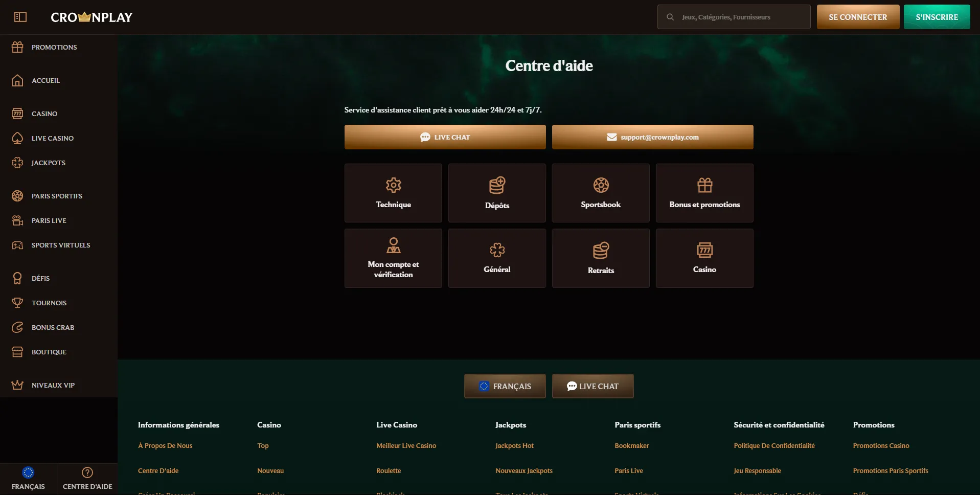Open Bonus et promotions help category
The image size is (980, 495).
tap(704, 193)
